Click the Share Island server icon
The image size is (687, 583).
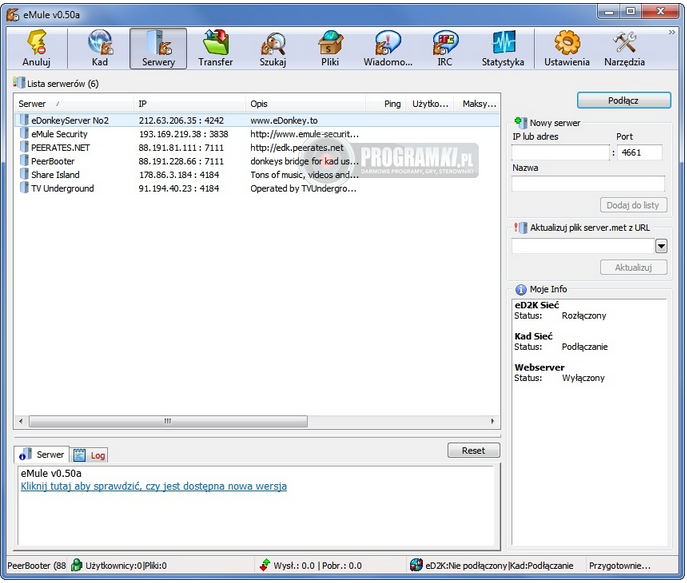[x=24, y=174]
